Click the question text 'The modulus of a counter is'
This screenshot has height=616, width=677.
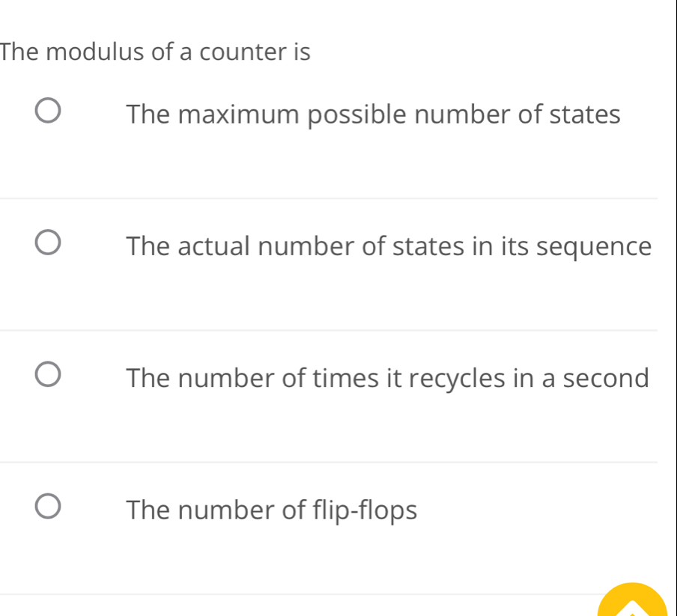coord(154,52)
